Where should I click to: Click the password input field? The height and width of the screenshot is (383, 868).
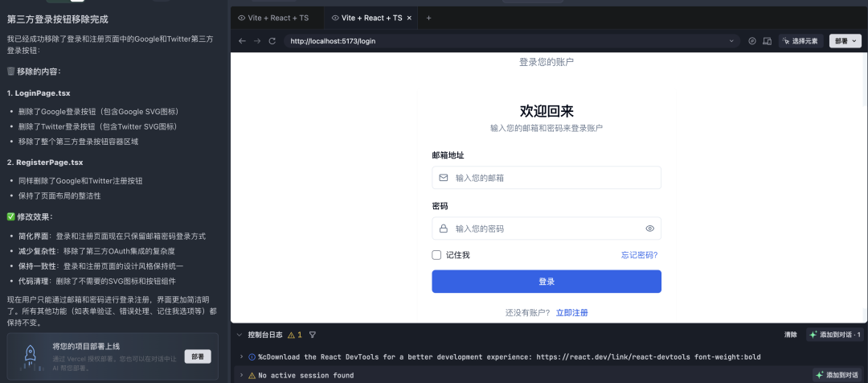point(547,229)
